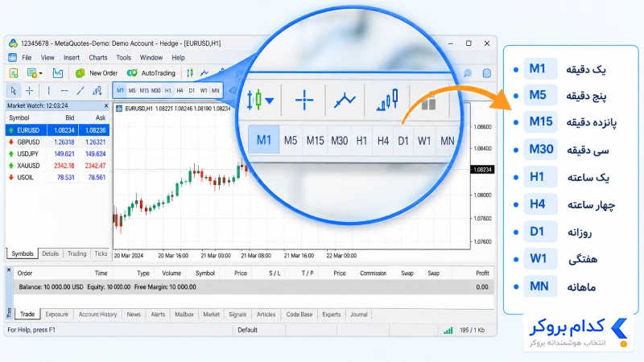644x362 pixels.
Task: Switch to the Ticks tab in Market Watch
Action: click(101, 253)
